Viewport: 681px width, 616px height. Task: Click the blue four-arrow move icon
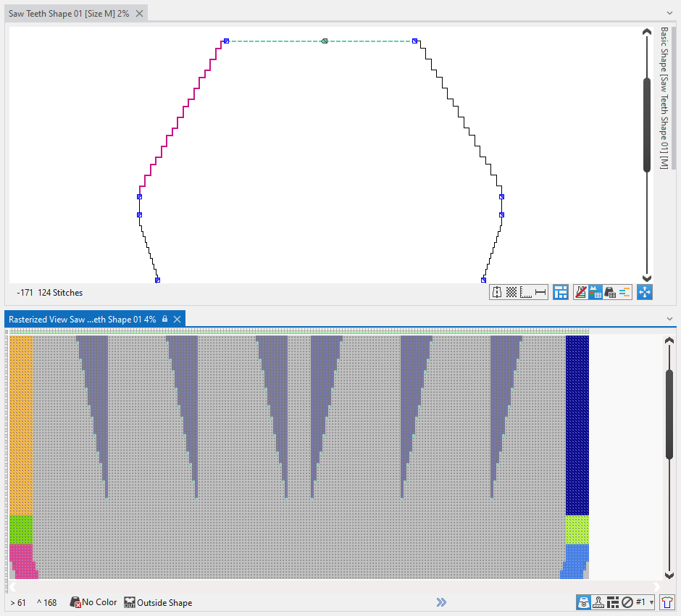coord(644,292)
